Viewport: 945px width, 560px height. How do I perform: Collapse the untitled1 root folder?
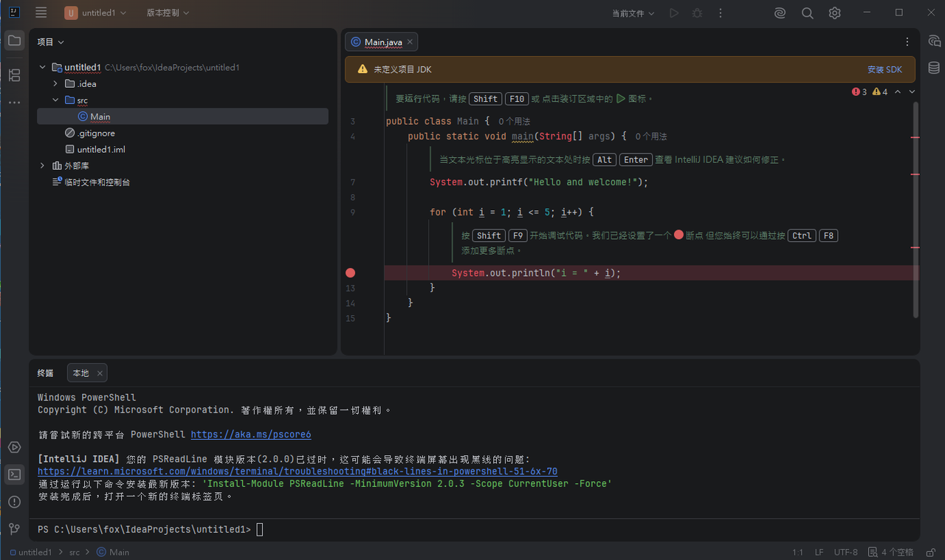[x=43, y=67]
